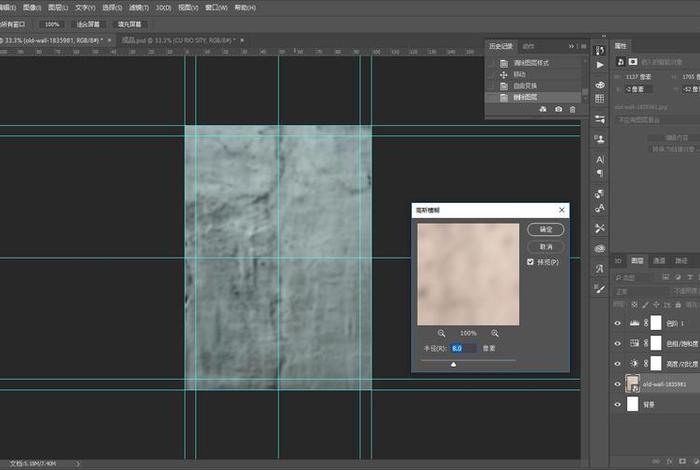700x470 pixels.
Task: Switch to the Actions tab beside History
Action: pos(528,46)
